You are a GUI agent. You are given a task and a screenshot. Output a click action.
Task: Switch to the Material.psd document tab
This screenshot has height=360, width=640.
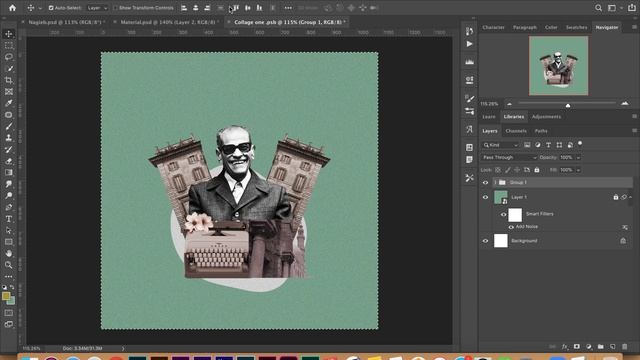[168, 22]
